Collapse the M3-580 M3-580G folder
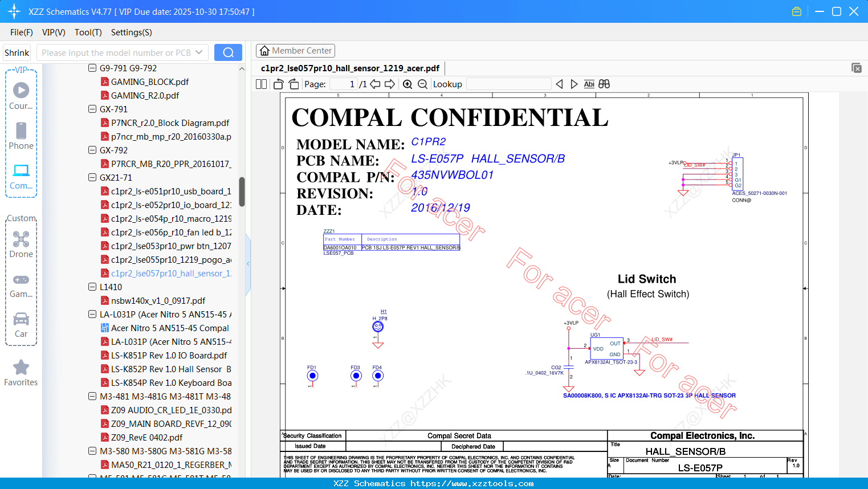Screen dimensions: 868x489 tap(92, 451)
